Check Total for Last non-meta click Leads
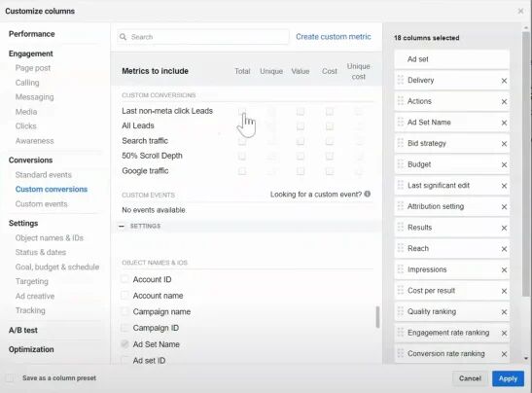Screen dimensions: 532x393 click(242, 111)
